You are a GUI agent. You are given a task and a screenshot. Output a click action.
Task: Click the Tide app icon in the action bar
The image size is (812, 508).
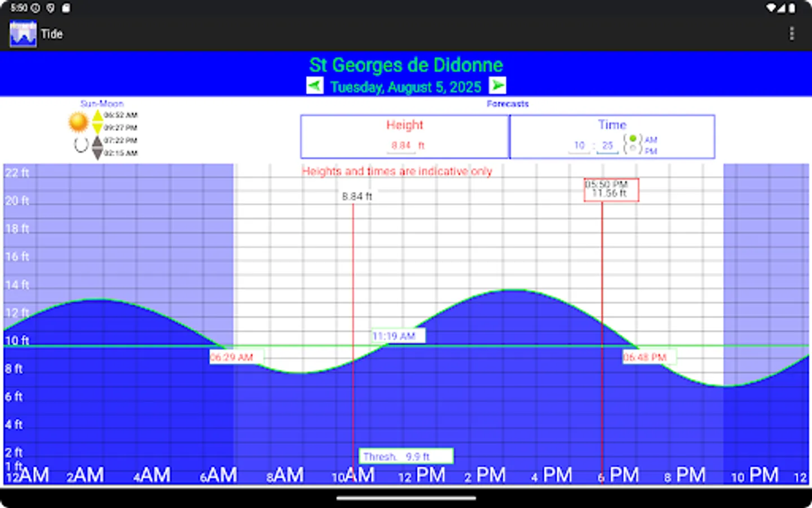click(x=23, y=33)
